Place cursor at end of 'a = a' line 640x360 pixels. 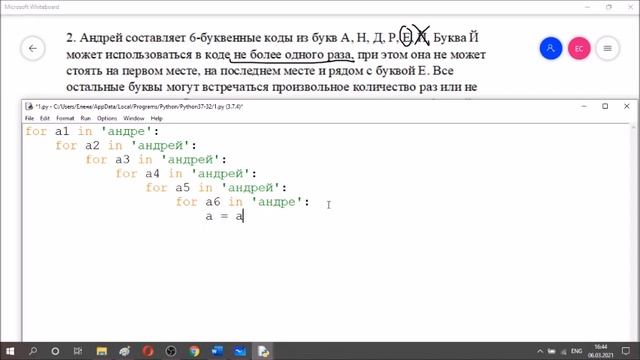[x=244, y=216]
